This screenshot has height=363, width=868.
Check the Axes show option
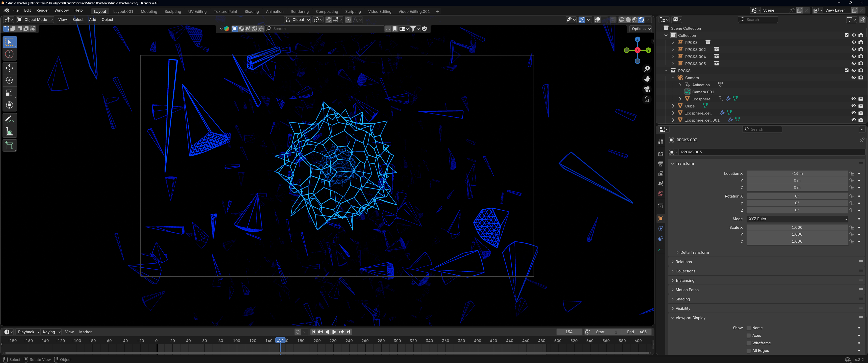pyautogui.click(x=748, y=336)
